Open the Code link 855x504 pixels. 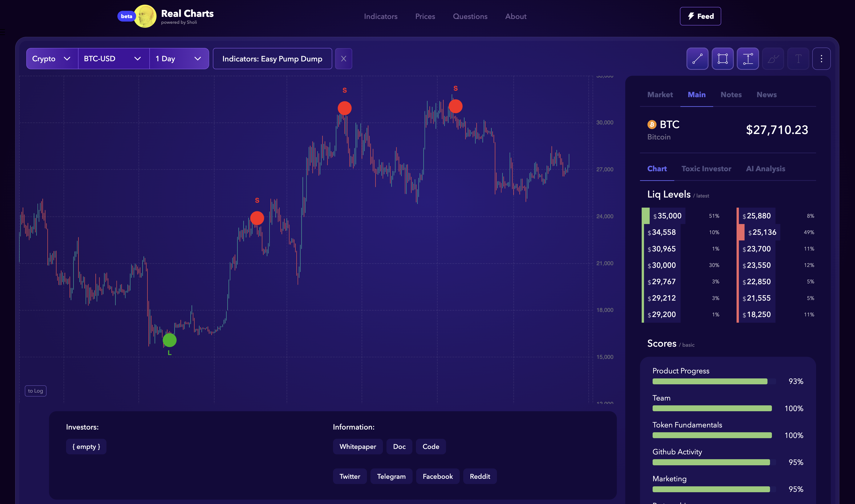point(431,447)
